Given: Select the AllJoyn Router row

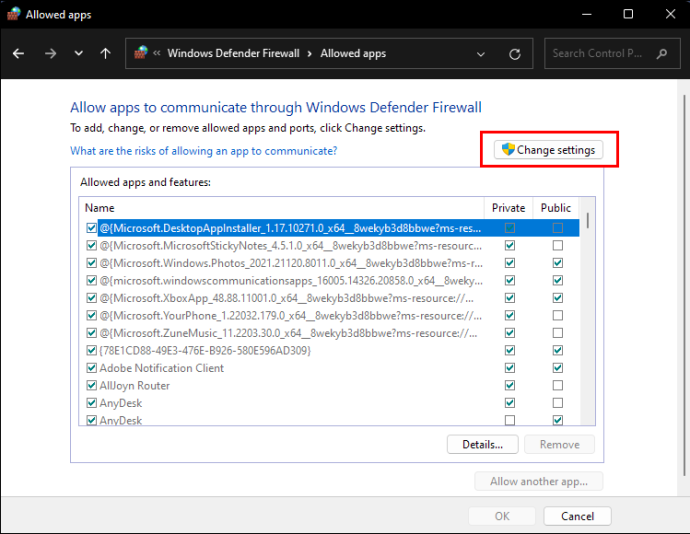Looking at the screenshot, I should [x=329, y=385].
